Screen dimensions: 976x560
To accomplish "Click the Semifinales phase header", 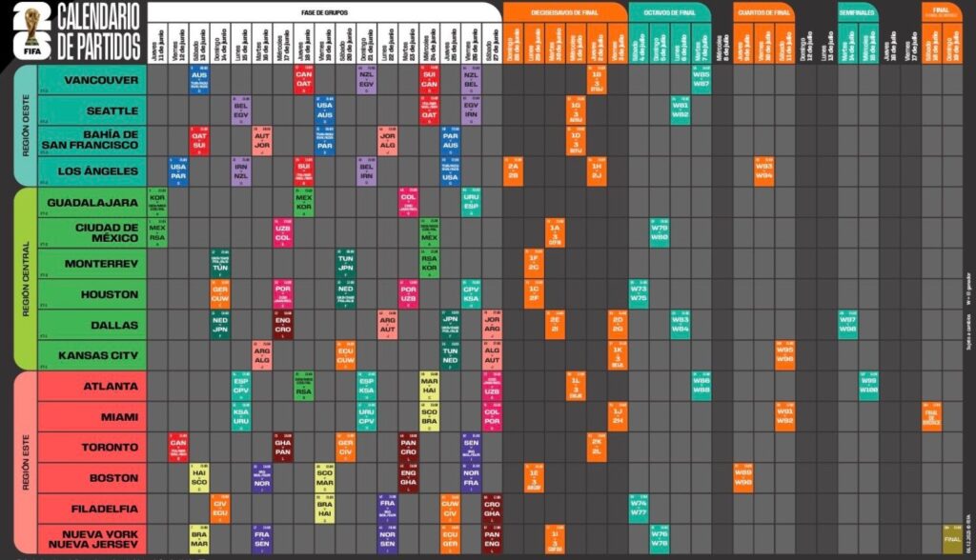I will point(859,10).
